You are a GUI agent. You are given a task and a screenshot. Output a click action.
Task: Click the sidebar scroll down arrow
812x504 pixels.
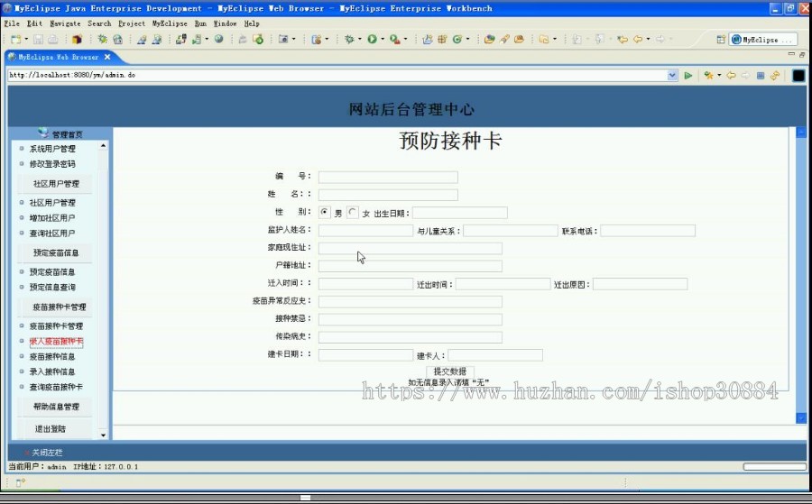(103, 435)
